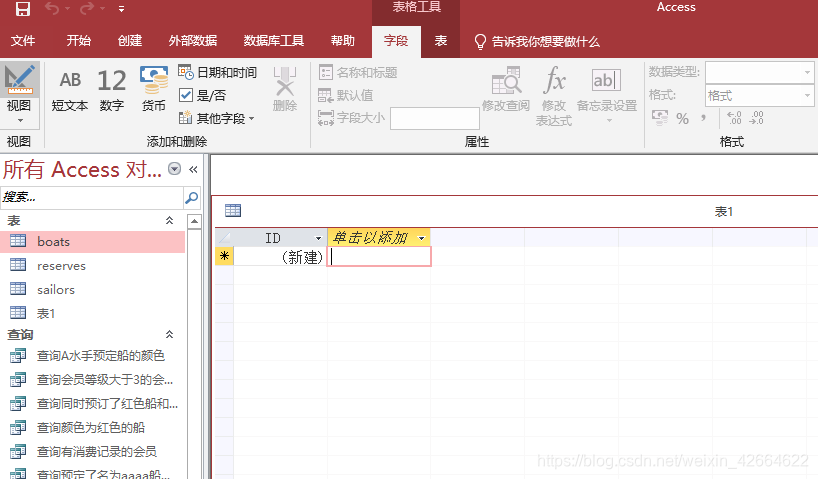The width and height of the screenshot is (818, 479).
Task: Collapse the 表 group
Action: (170, 220)
